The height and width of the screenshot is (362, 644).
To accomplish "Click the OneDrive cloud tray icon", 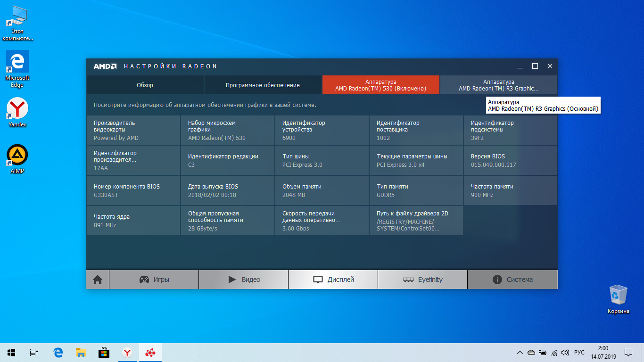I will click(x=531, y=352).
